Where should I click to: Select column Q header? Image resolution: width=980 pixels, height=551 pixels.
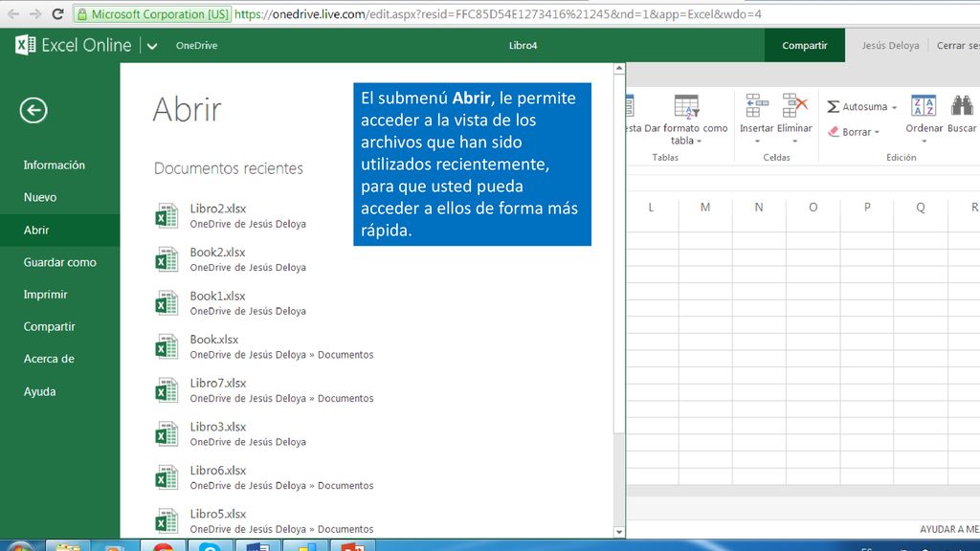(921, 208)
